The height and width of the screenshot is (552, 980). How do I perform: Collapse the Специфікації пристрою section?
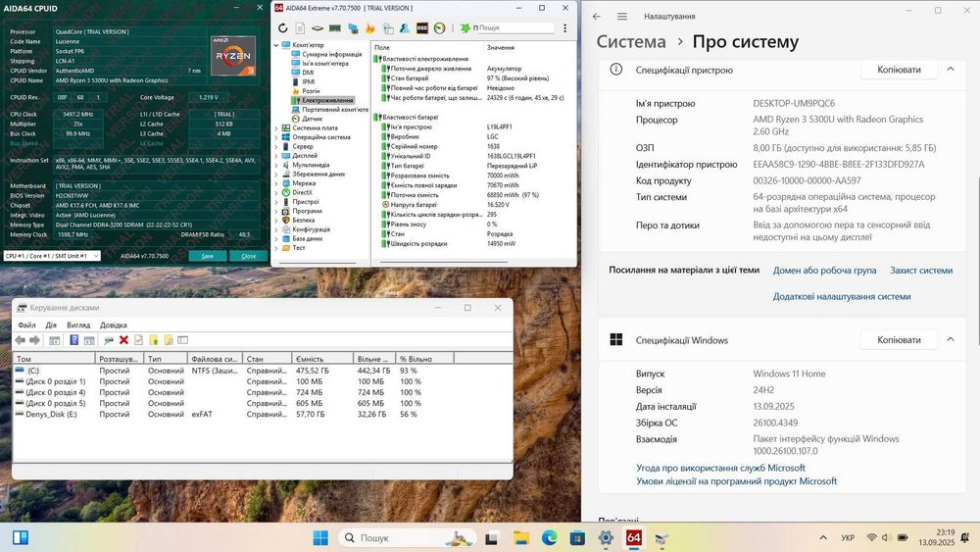951,70
